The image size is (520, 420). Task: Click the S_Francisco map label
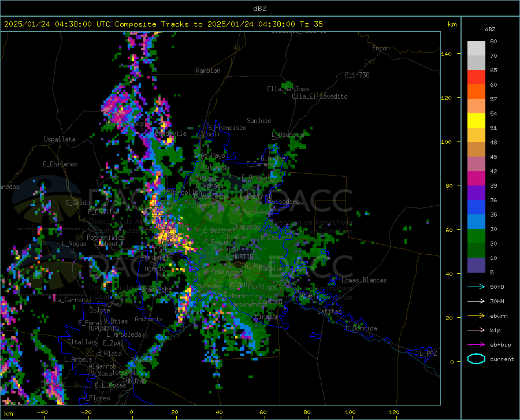coord(227,128)
